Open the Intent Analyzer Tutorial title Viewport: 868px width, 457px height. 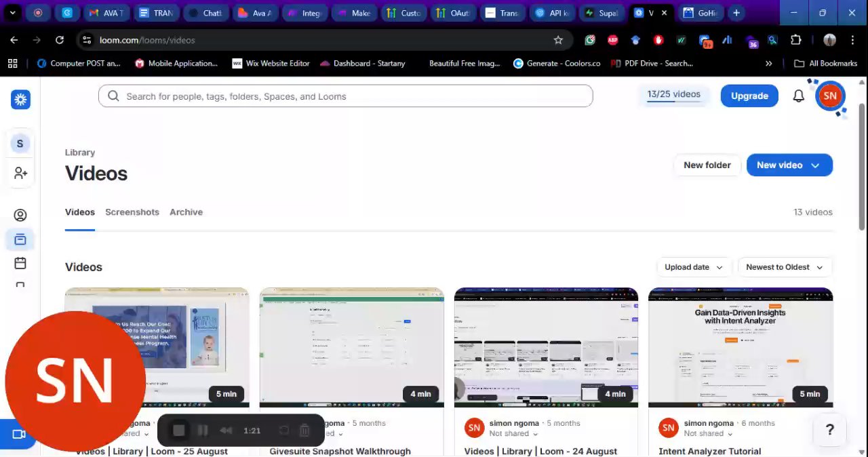(709, 452)
